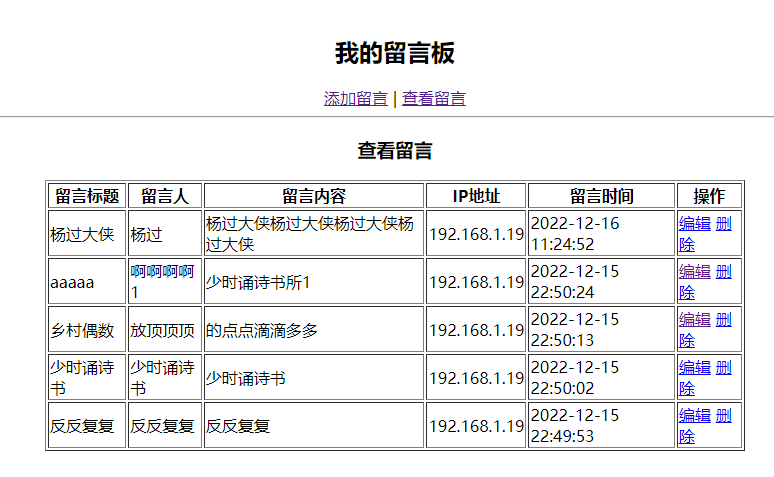Open the 添加留言 link
The height and width of the screenshot is (477, 774).
pos(355,98)
